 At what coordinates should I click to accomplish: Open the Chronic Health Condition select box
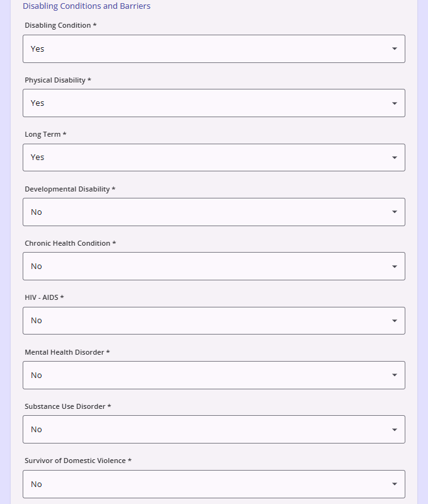214,266
